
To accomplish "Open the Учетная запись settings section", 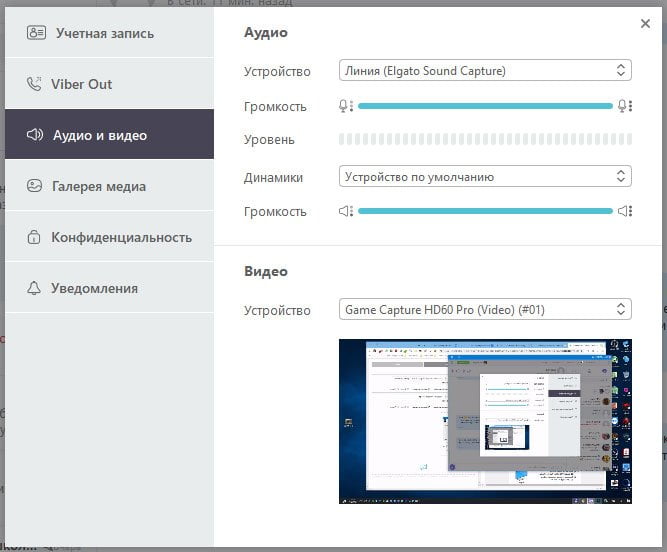I will (109, 33).
